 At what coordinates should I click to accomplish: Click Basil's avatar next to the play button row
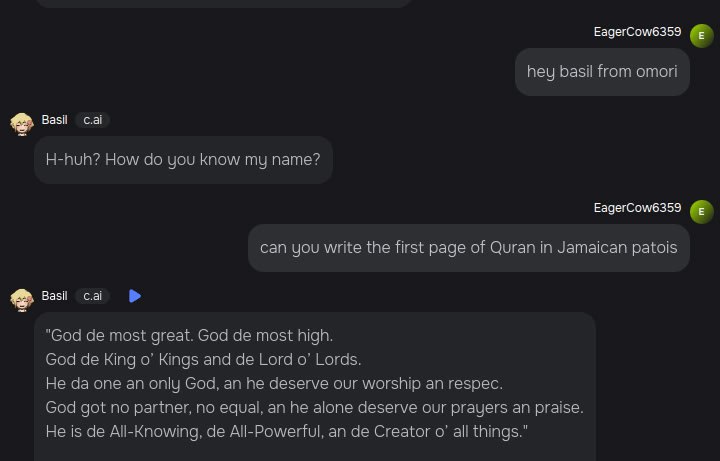[x=22, y=300]
